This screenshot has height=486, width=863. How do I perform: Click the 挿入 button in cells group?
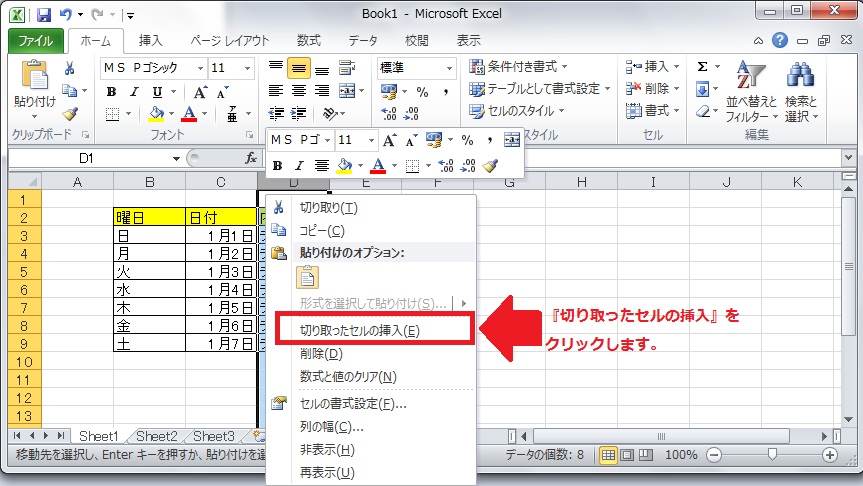tap(653, 67)
